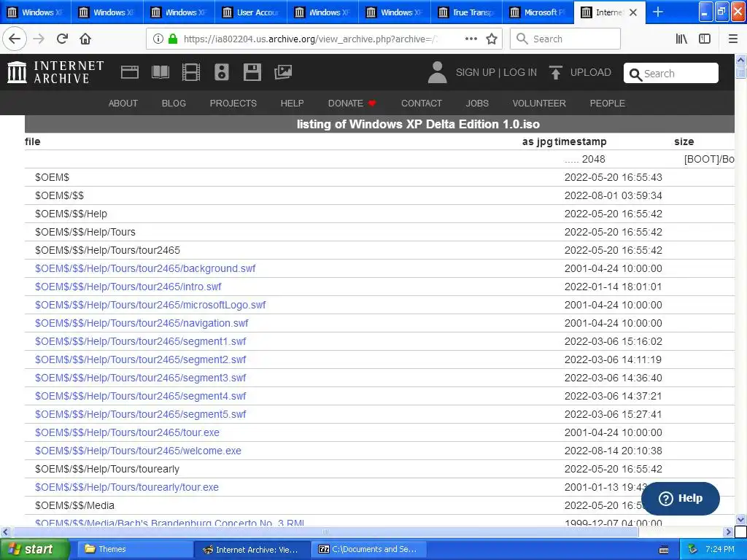This screenshot has width=747, height=560.
Task: Switch to the True Transp... browser tab
Action: tap(466, 12)
